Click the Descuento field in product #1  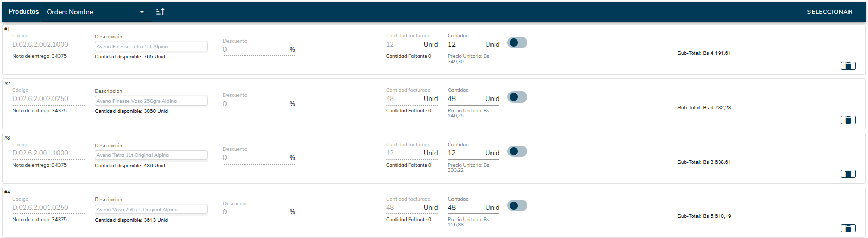click(255, 50)
